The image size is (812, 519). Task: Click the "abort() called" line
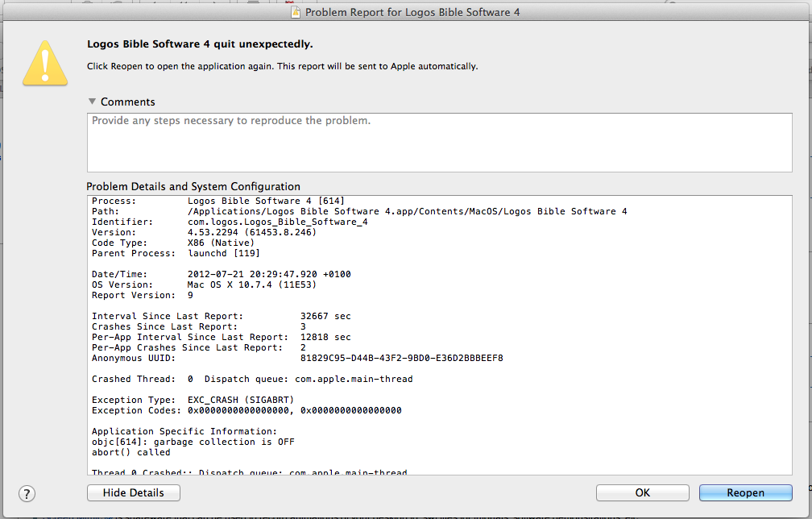click(x=131, y=452)
